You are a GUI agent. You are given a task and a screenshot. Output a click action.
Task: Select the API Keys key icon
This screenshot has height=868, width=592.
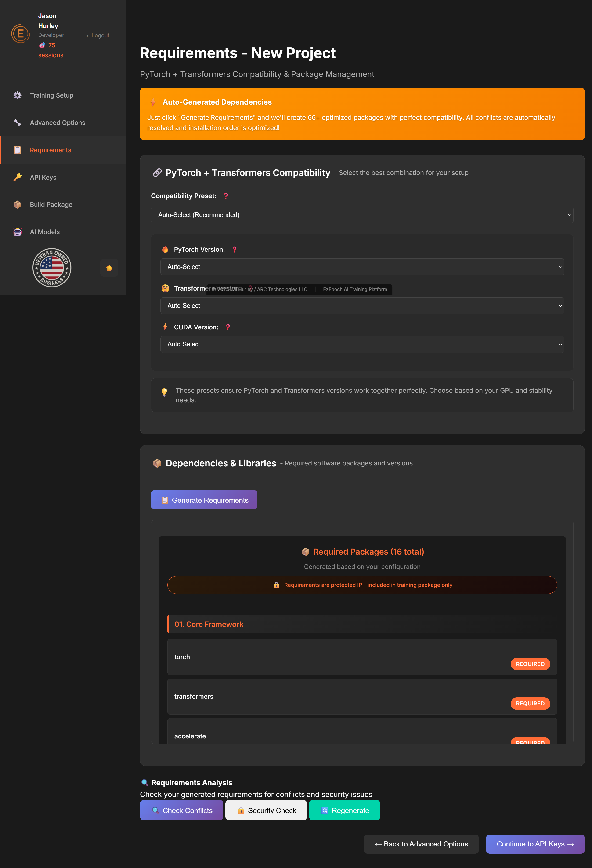click(17, 177)
